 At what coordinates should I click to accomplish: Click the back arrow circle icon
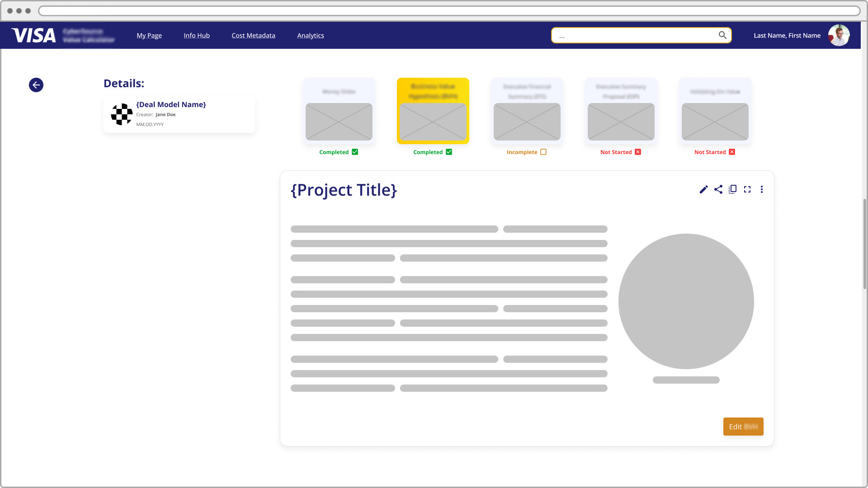pyautogui.click(x=36, y=85)
